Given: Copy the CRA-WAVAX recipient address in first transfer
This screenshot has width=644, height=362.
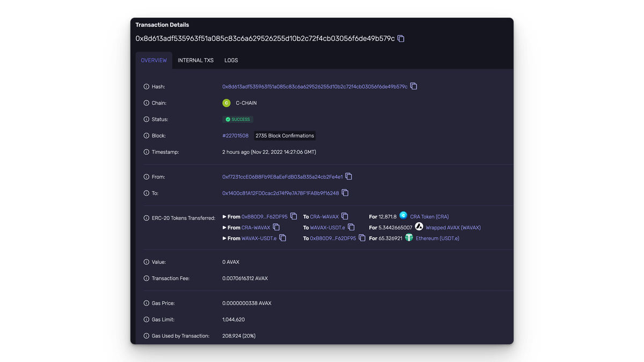Looking at the screenshot, I should coord(345,217).
